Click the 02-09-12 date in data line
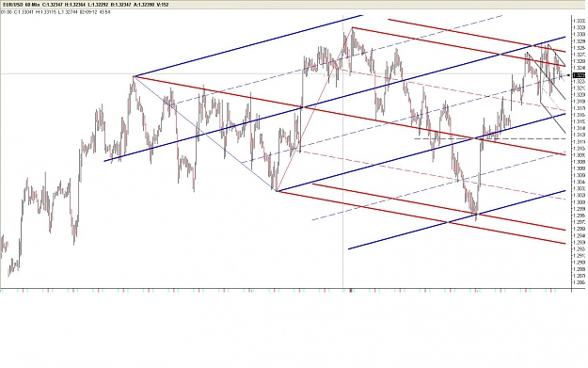The image size is (588, 368). pos(88,12)
